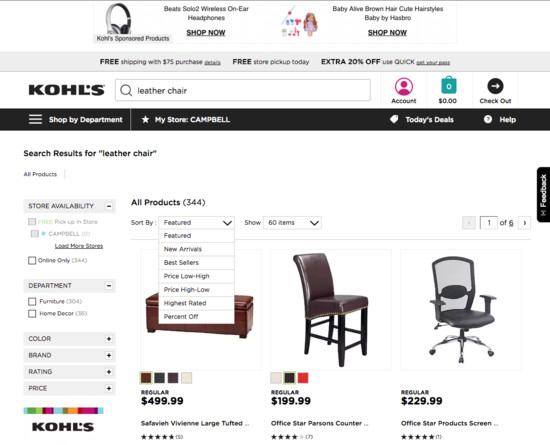The image size is (550, 445).
Task: Open Today's Deals tag icon
Action: [x=394, y=119]
